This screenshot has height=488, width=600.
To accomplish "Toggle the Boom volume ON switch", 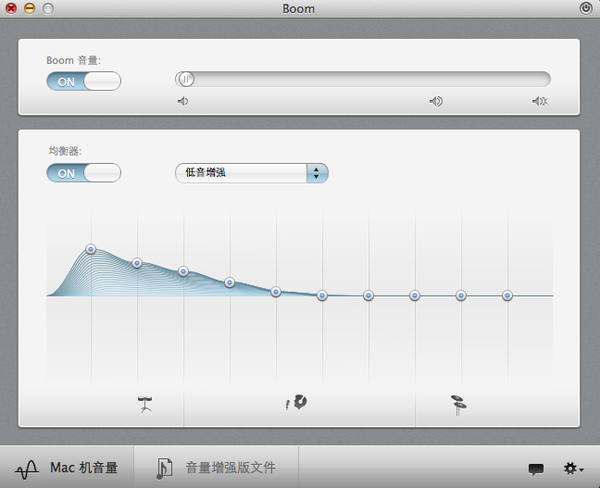I will [x=83, y=81].
